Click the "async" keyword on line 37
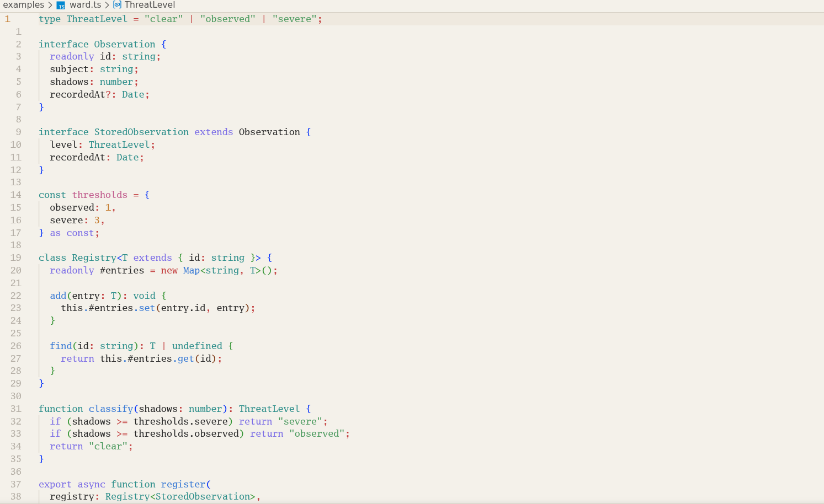This screenshot has height=504, width=824. [x=92, y=484]
